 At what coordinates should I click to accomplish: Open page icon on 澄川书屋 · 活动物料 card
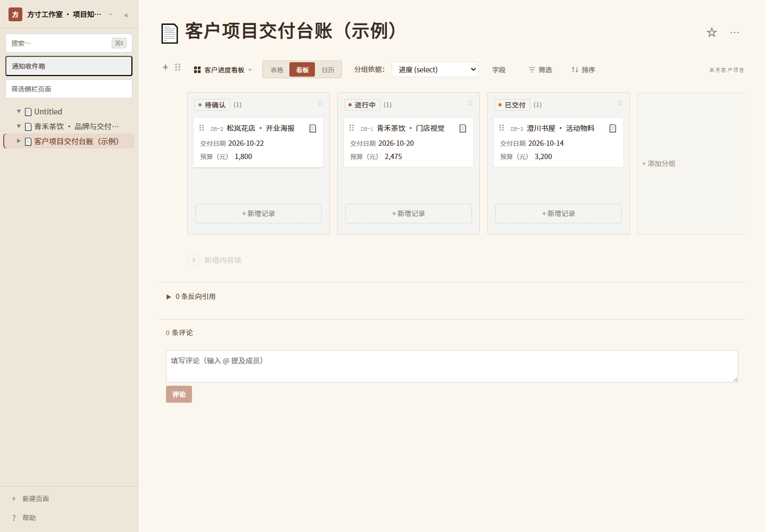(x=613, y=128)
